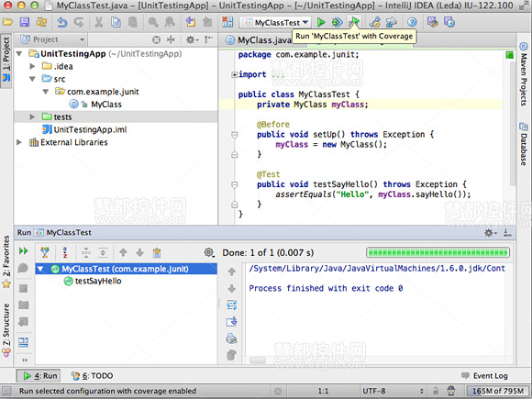Screen dimensions: 532x399
Task: Collapse the src folder
Action: (x=33, y=79)
